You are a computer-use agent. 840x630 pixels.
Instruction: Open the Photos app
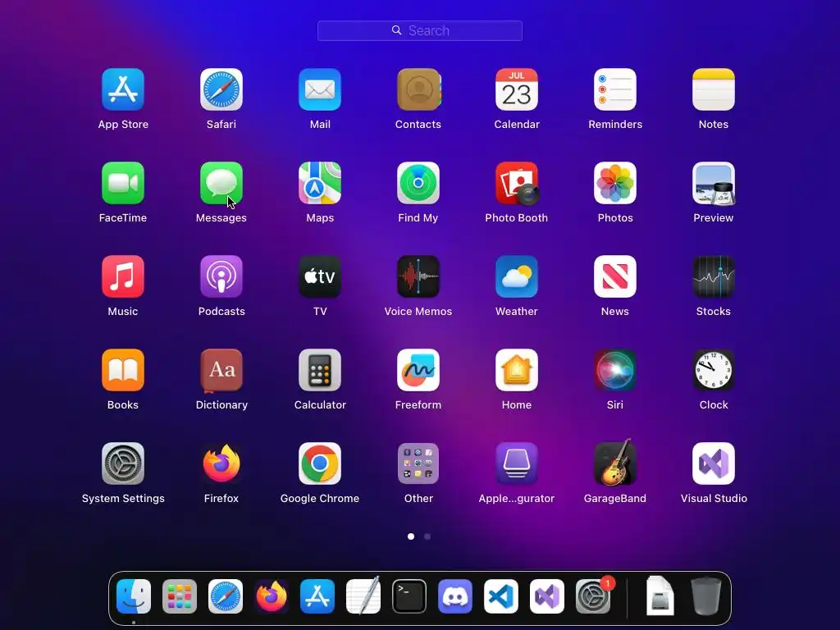615,183
